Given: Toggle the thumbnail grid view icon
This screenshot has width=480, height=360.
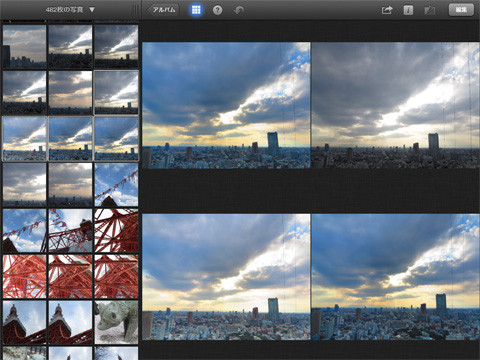Looking at the screenshot, I should tap(196, 10).
